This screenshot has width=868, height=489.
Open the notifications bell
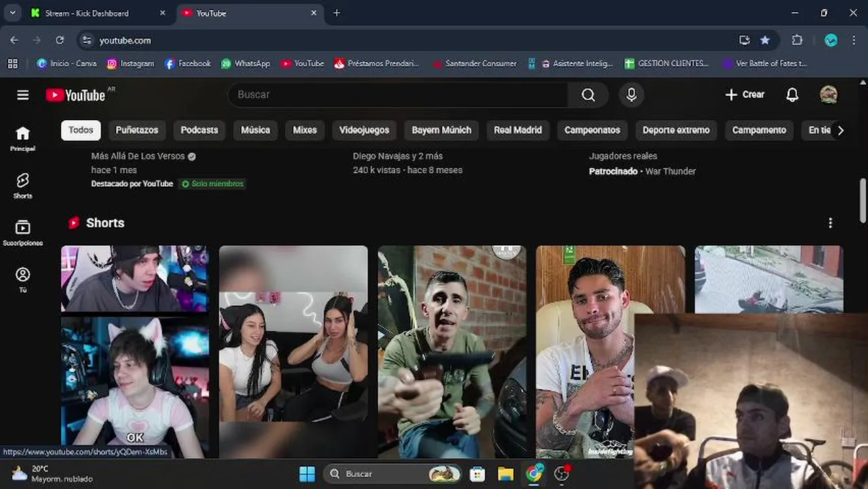(x=792, y=95)
